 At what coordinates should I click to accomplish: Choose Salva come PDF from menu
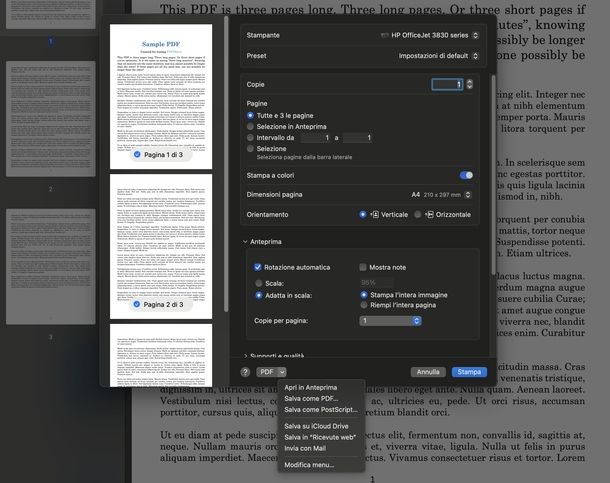310,398
